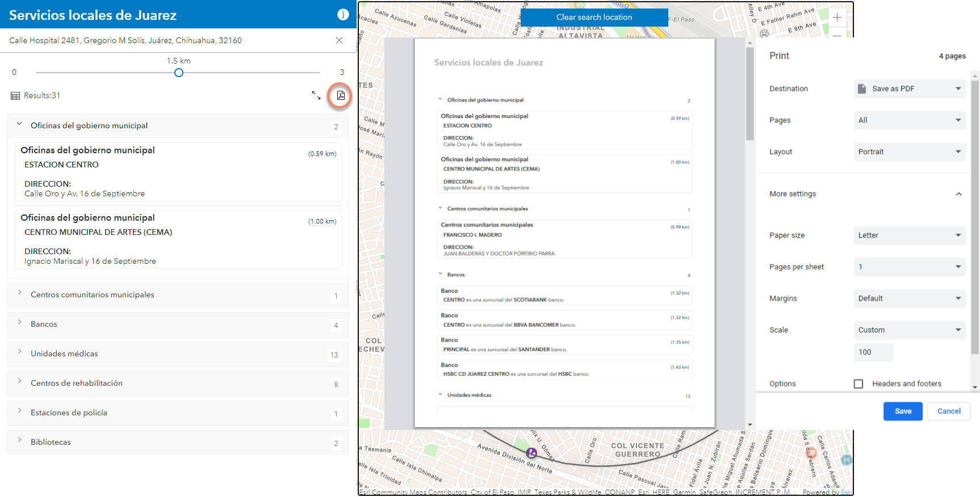Viewport: 980px width, 497px height.
Task: Open the info icon in the header
Action: pyautogui.click(x=343, y=15)
